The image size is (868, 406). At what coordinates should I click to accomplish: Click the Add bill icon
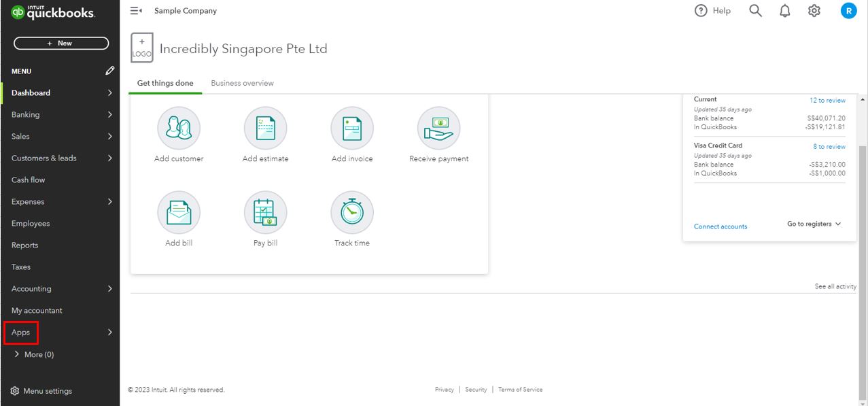coord(179,213)
